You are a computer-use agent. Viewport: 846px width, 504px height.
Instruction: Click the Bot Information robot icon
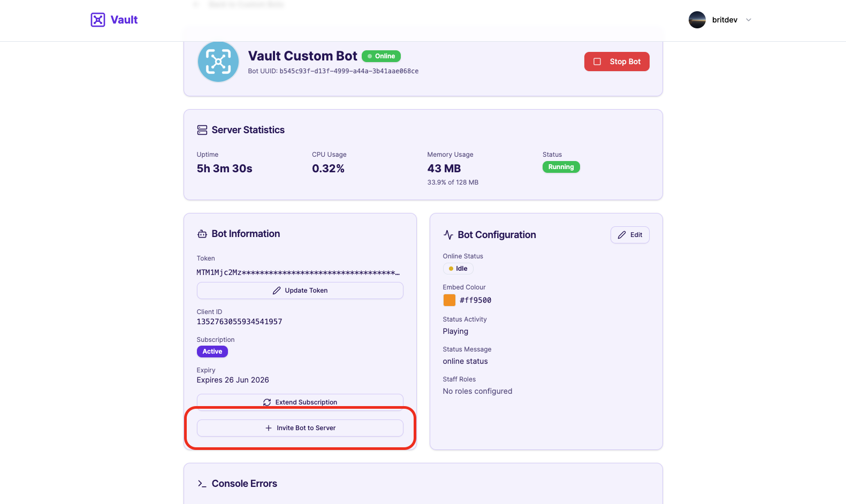point(202,234)
